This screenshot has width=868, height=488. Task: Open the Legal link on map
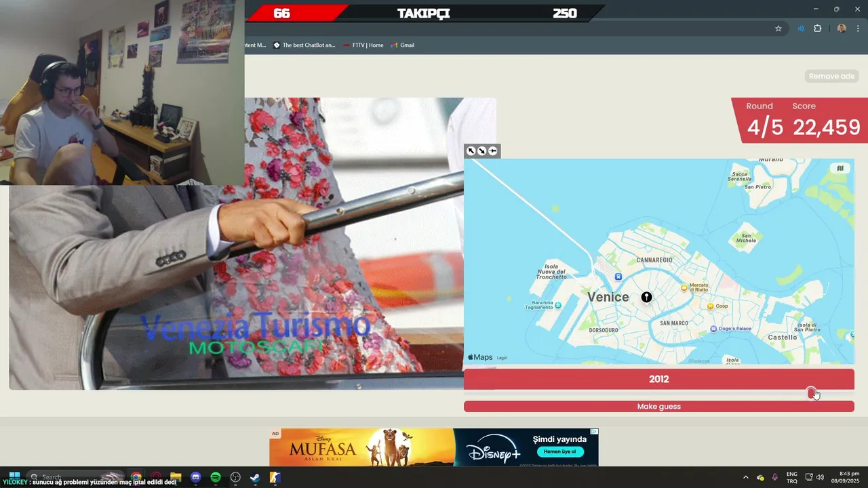click(502, 358)
